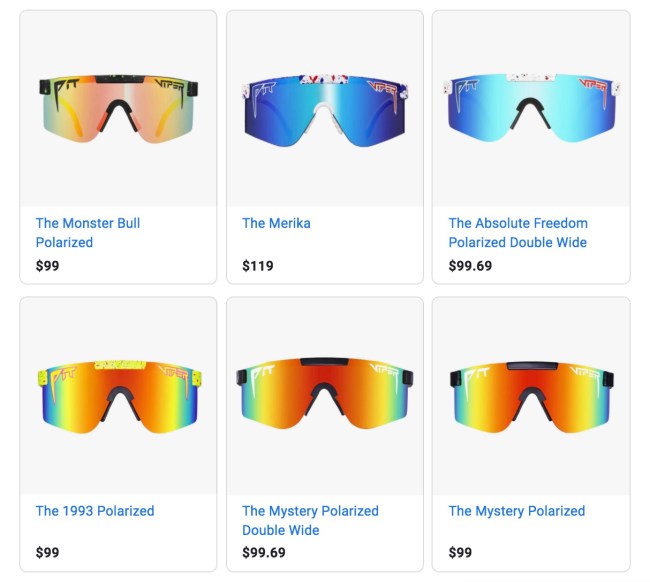Click the $99.69 price under Absolute Freedom
The width and height of the screenshot is (650, 582).
click(x=470, y=266)
